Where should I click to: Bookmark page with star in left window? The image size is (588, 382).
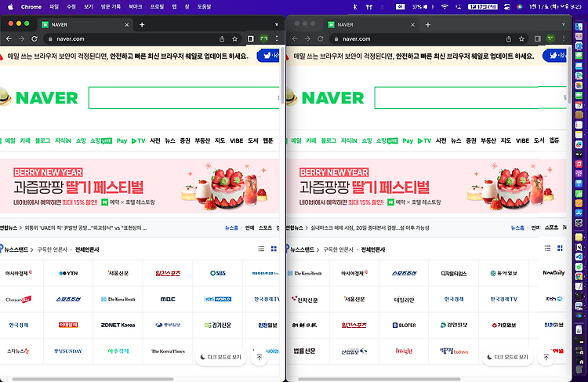click(234, 38)
